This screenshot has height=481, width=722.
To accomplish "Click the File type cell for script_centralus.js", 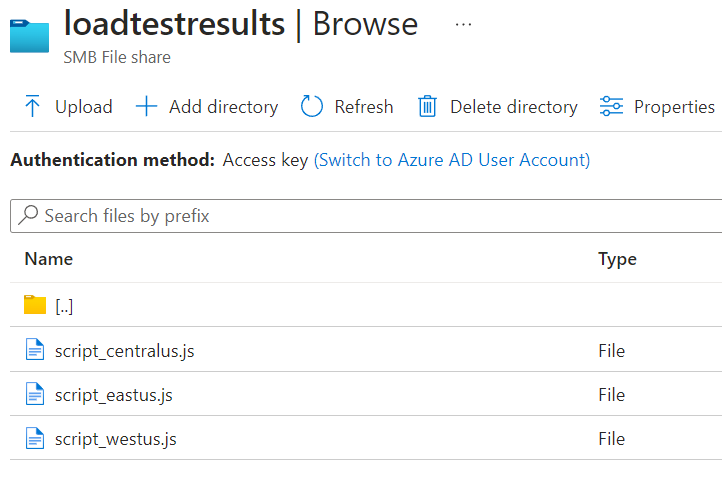I will coord(611,351).
